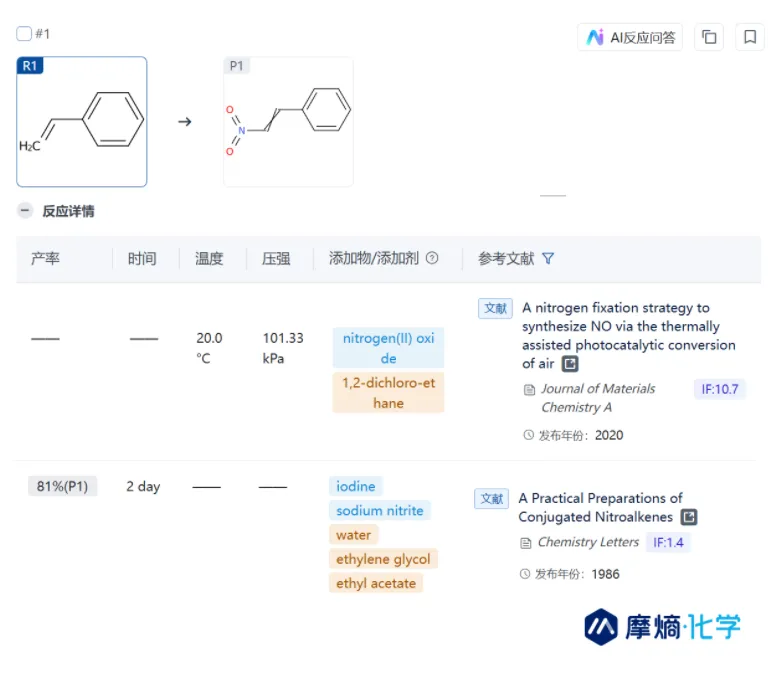Click the ethylene glycol solvent tag
The width and height of the screenshot is (782, 677).
pos(383,559)
